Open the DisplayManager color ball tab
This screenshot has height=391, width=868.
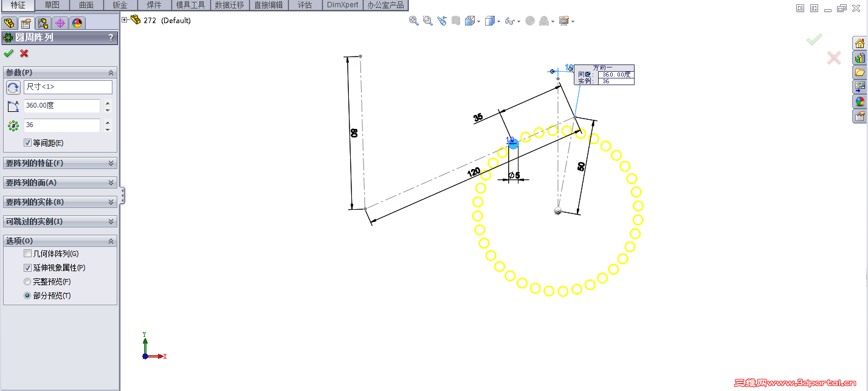pyautogui.click(x=77, y=23)
